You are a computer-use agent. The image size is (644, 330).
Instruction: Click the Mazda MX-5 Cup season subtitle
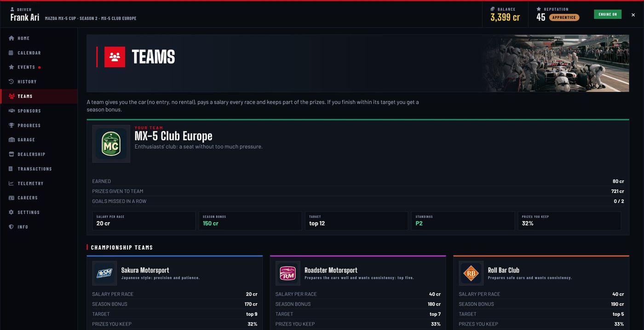click(x=91, y=18)
